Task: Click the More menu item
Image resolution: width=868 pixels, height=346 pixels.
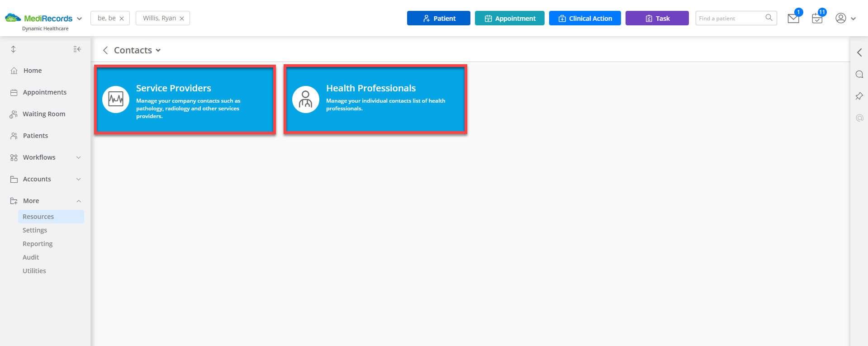Action: coord(31,201)
